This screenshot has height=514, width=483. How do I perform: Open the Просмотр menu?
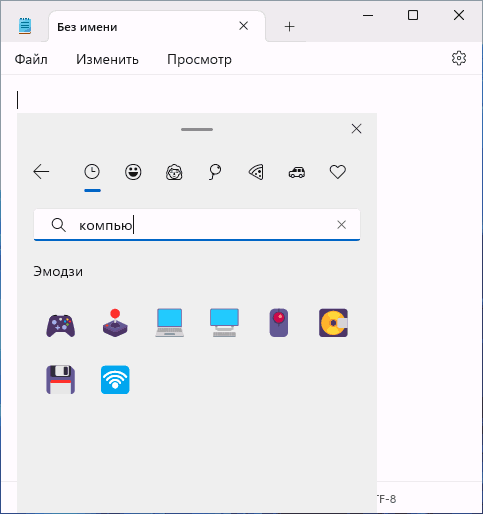coord(199,59)
